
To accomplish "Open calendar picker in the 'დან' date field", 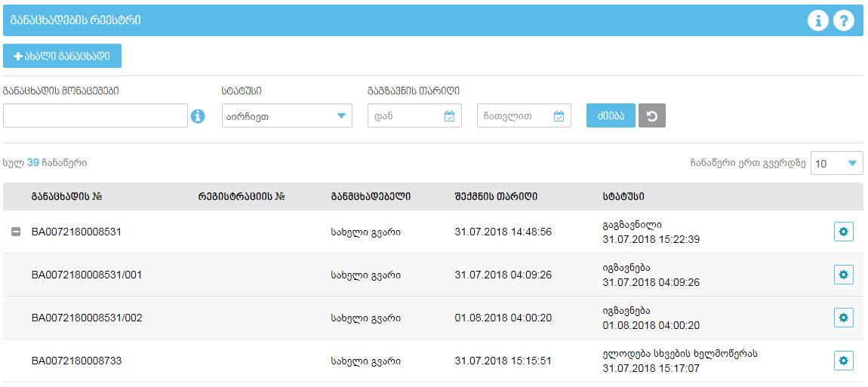I will point(449,116).
